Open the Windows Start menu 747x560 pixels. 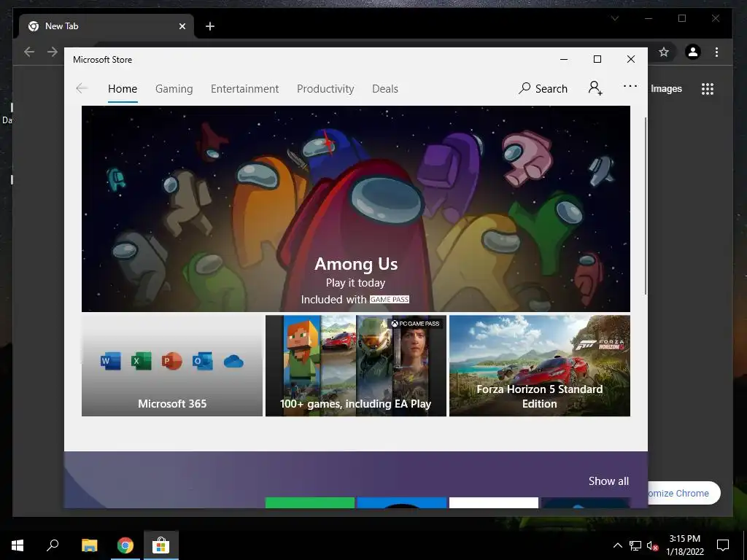pos(18,545)
